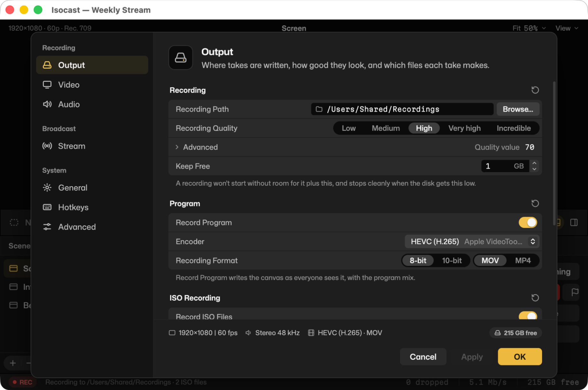Viewport: 588px width, 390px height.
Task: Choose Incredible recording quality
Action: pos(514,128)
